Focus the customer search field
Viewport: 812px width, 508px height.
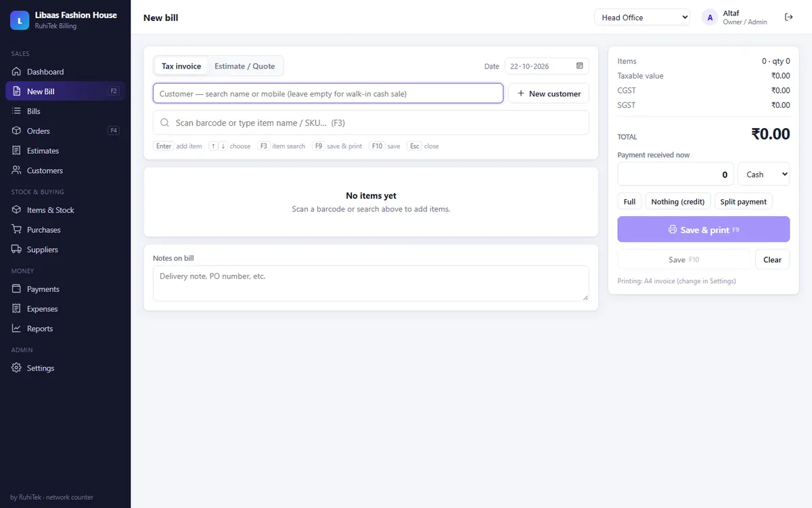coord(328,93)
